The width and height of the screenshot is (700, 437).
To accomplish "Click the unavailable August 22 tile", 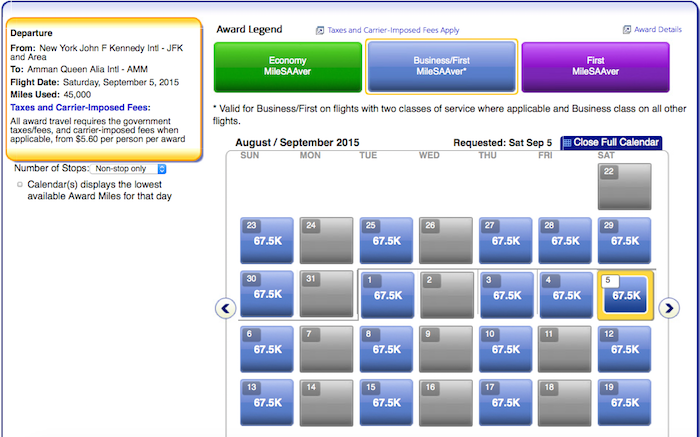I will tap(625, 186).
